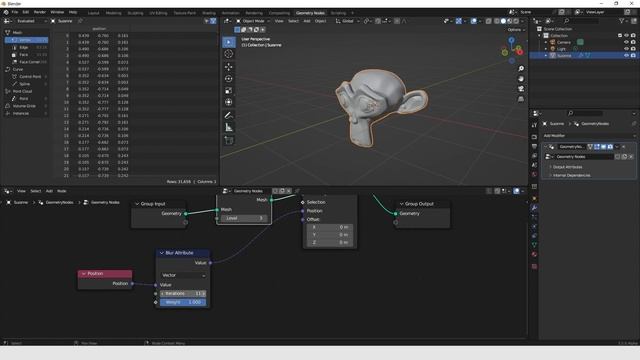
Task: Select the Scale tool in viewport toolbar
Action: [229, 91]
